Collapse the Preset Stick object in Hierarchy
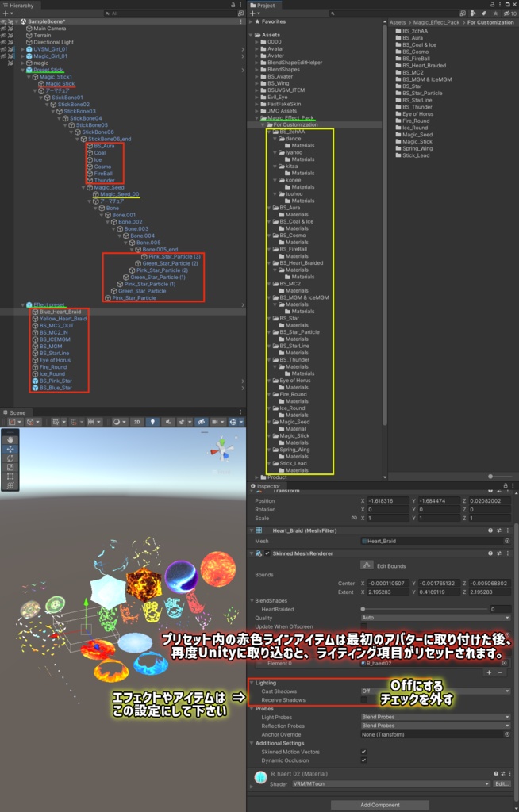Image resolution: width=519 pixels, height=812 pixels. coord(22,70)
